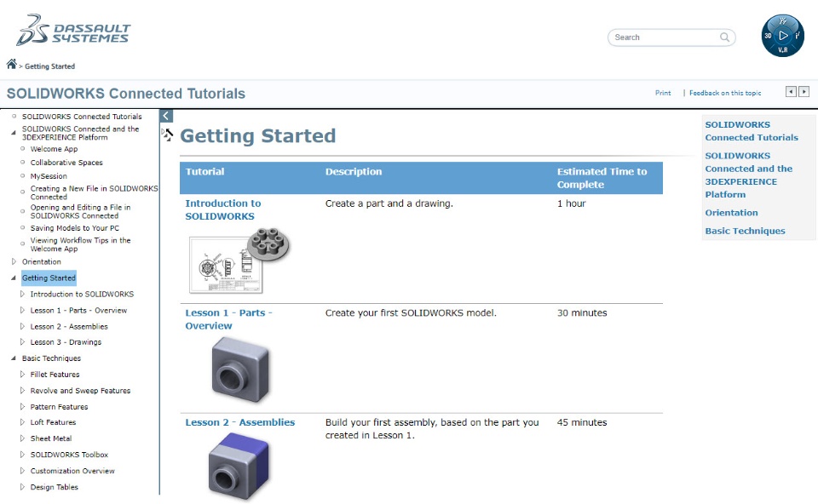Open the Introduction to SOLIDWORKS tutorial link
Screen dimensions: 818x504
pyautogui.click(x=222, y=209)
